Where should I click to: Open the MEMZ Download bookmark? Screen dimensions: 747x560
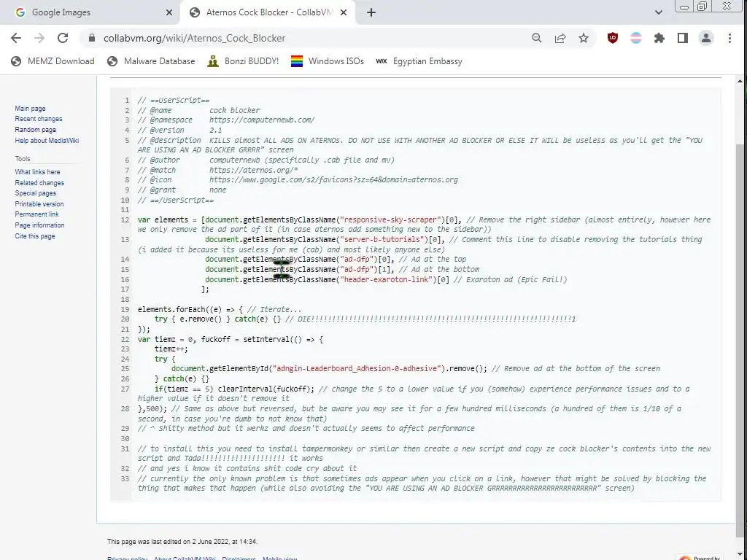(x=53, y=61)
